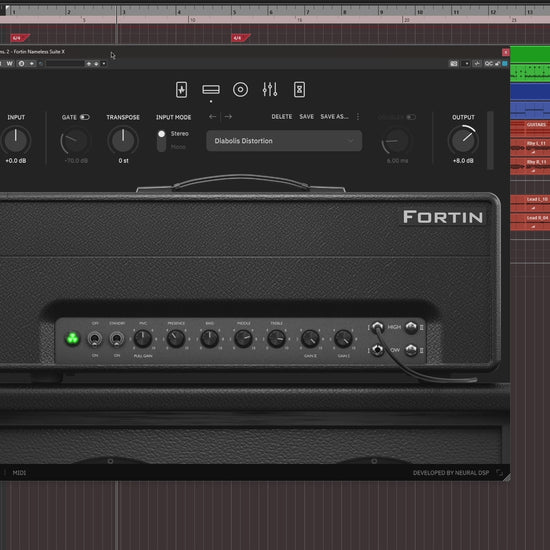This screenshot has width=550, height=550.
Task: Click the GAIN I knob on amp
Action: (343, 339)
